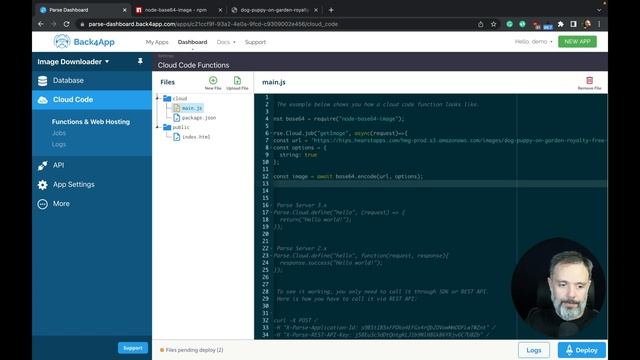Collapse the cloud folder
This screenshot has width=640, height=360.
coord(158,98)
